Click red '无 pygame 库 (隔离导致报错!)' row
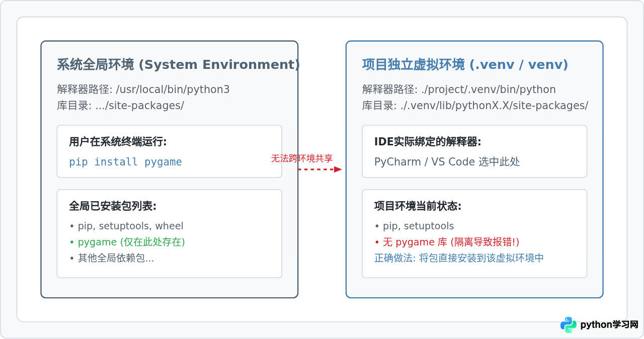The height and width of the screenshot is (339, 644). 447,242
